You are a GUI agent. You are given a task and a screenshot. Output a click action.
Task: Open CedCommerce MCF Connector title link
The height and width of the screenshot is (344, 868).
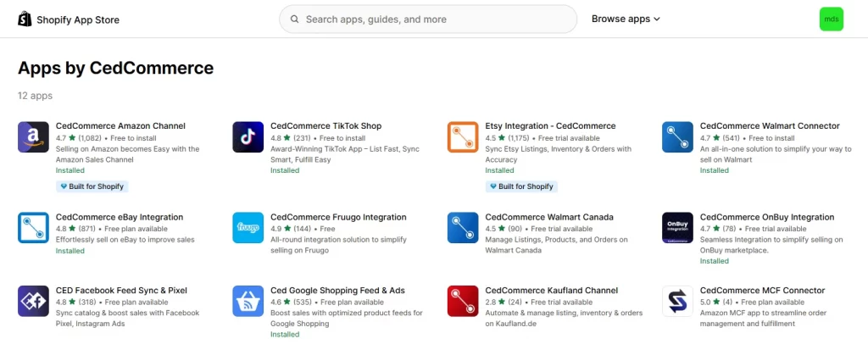tap(762, 291)
